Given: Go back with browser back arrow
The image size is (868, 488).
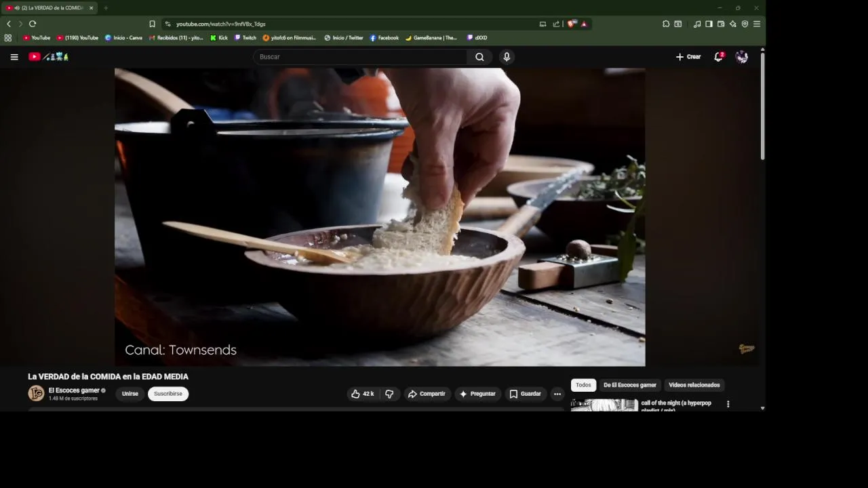Looking at the screenshot, I should click(9, 24).
